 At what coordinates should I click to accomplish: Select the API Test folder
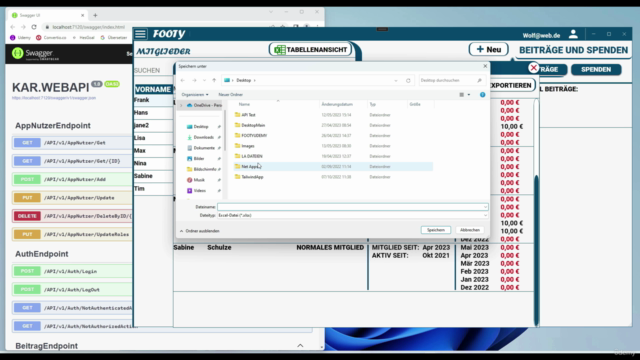pyautogui.click(x=248, y=115)
